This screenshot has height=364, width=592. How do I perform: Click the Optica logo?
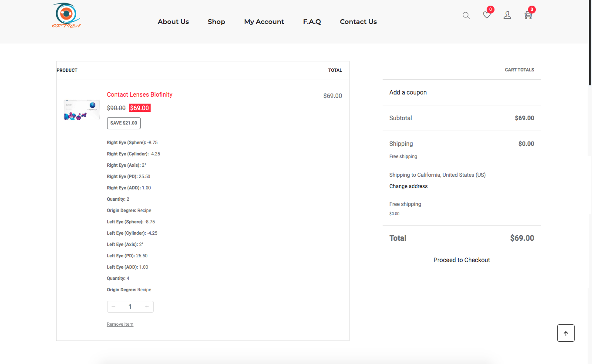[66, 16]
